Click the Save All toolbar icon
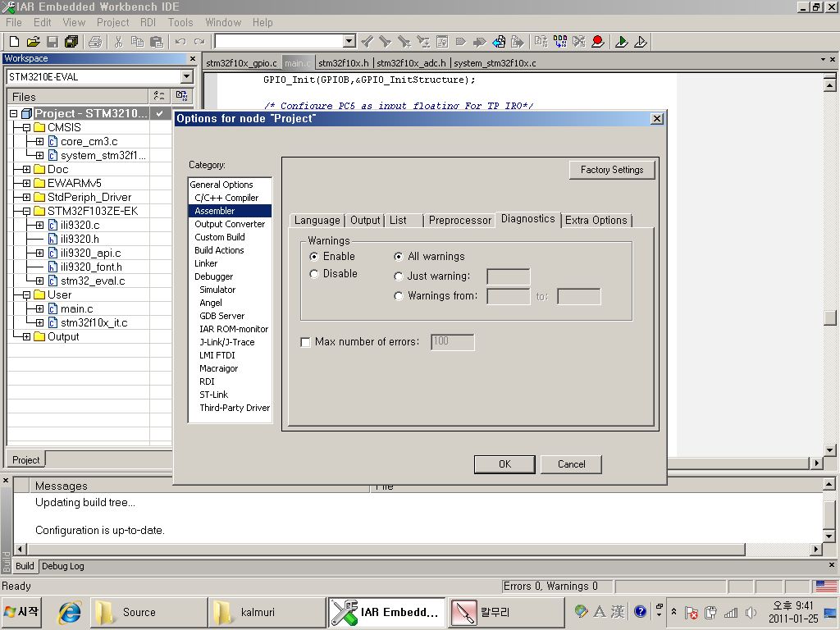Viewport: 840px width, 630px height. click(71, 41)
